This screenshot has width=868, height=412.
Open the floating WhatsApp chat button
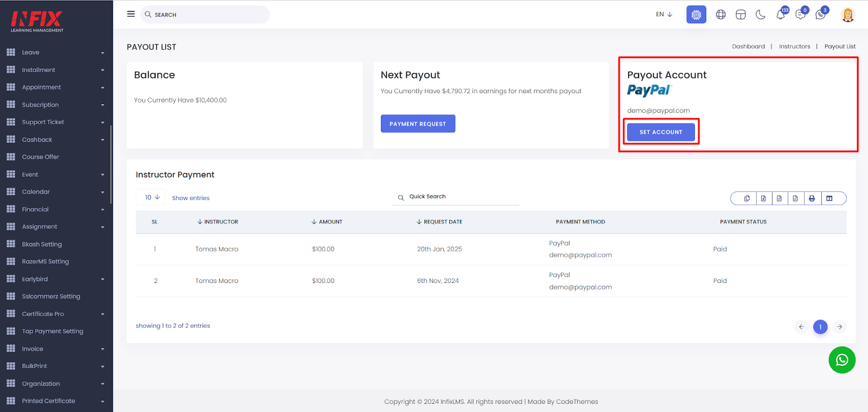tap(842, 360)
